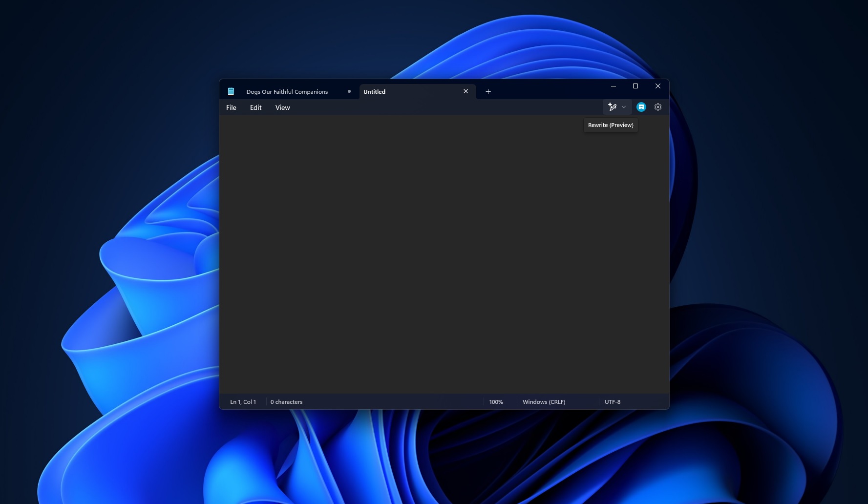Open the Rewrite (Preview) AI tool
Viewport: 868px width, 504px height.
[613, 107]
